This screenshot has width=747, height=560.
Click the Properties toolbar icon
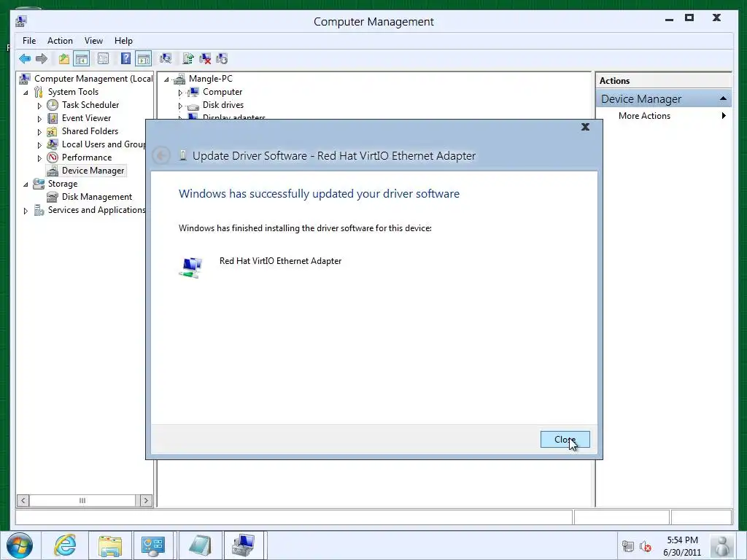(x=103, y=58)
